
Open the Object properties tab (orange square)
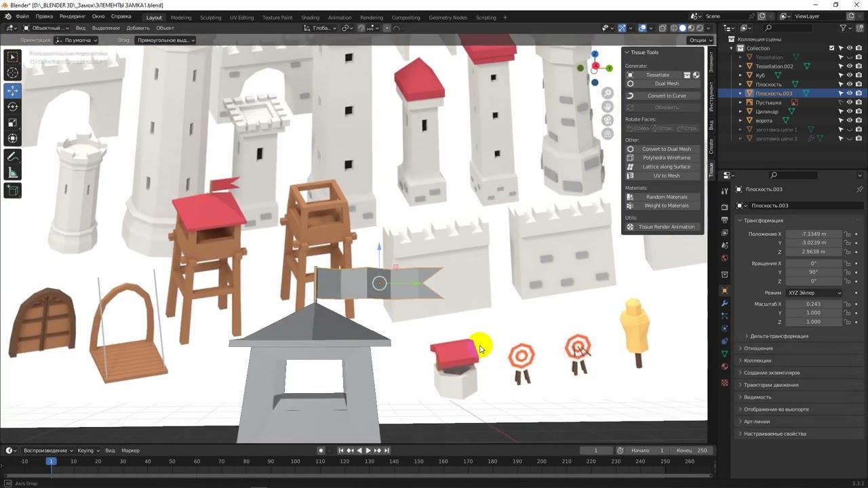pos(725,290)
